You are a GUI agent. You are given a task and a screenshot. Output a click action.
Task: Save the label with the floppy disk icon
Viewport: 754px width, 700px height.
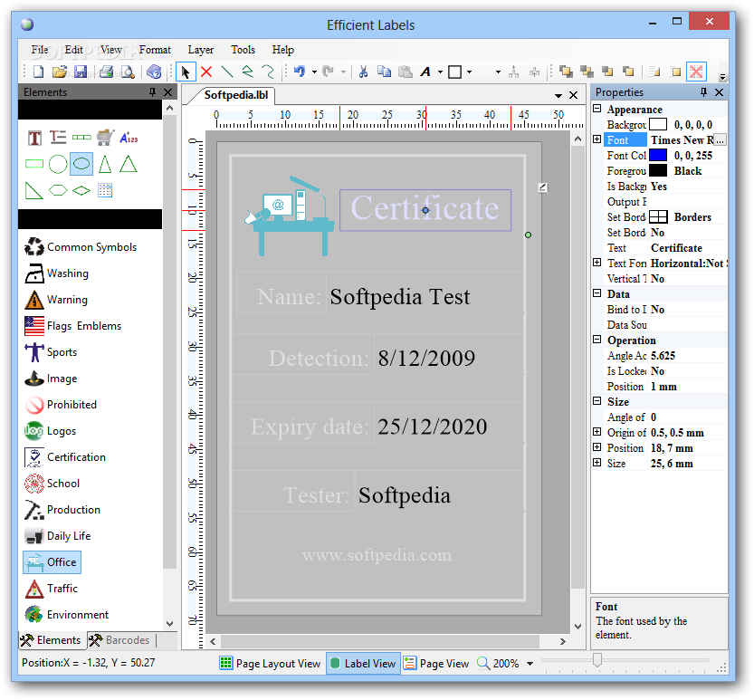[x=81, y=72]
